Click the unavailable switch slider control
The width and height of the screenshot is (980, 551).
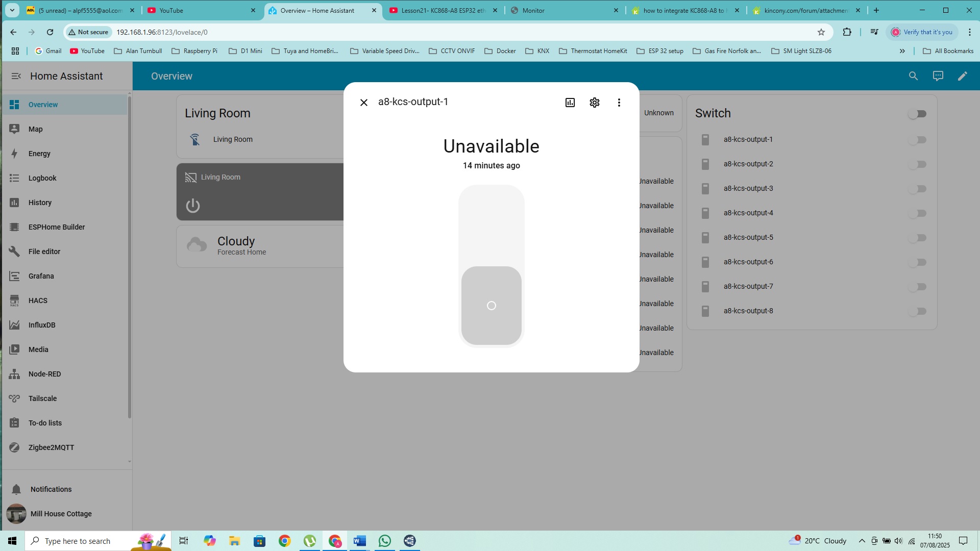[491, 266]
